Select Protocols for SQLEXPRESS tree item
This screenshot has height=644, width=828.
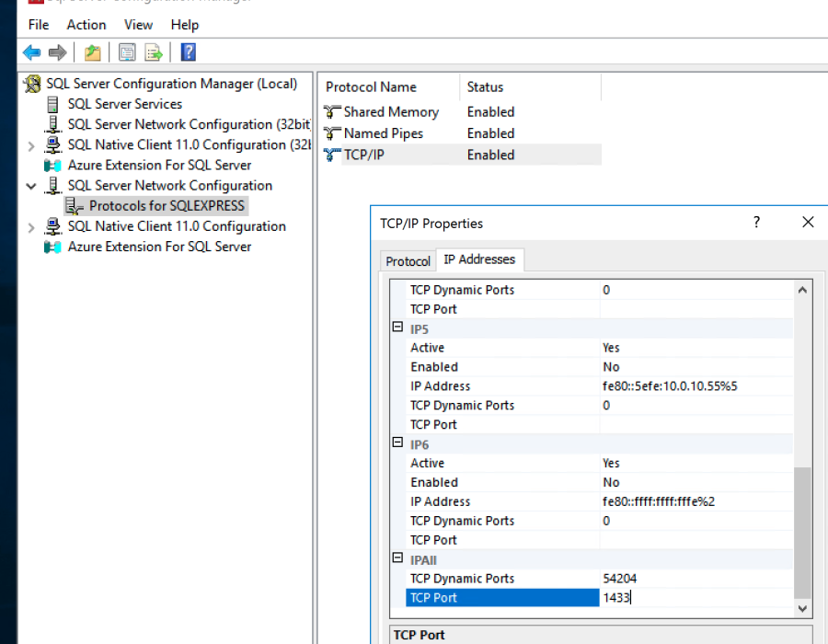click(167, 206)
